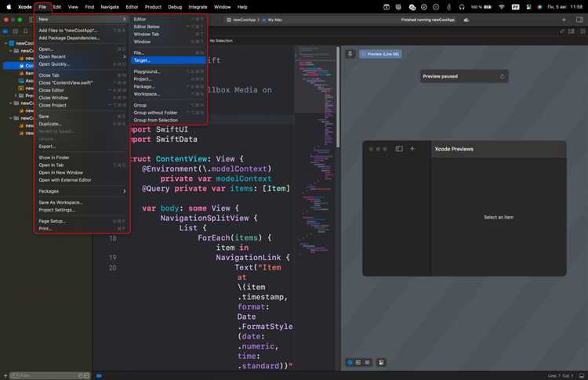Open the Product menu
This screenshot has width=588, height=380.
153,7
